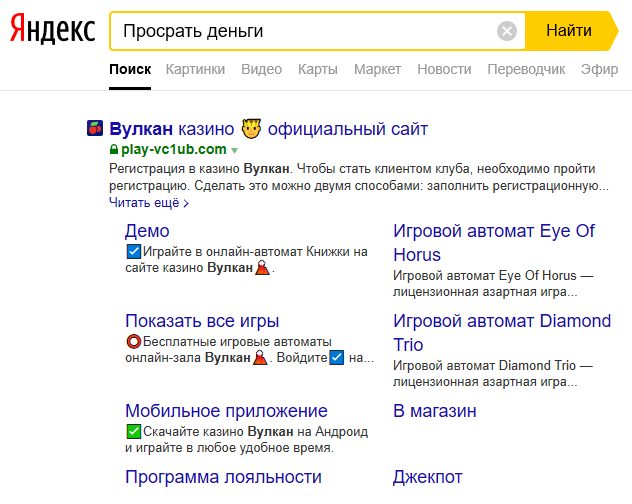Go to the Карты tab
The width and height of the screenshot is (632, 504).
click(x=318, y=69)
